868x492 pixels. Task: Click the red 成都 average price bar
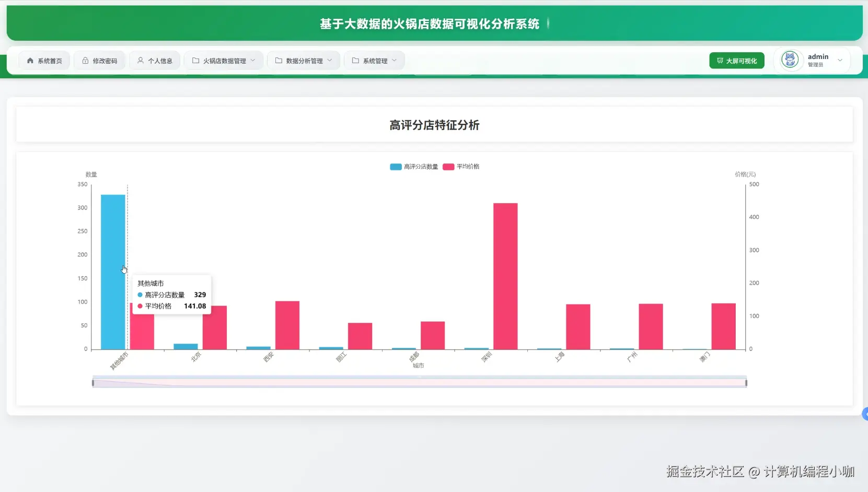pos(433,335)
